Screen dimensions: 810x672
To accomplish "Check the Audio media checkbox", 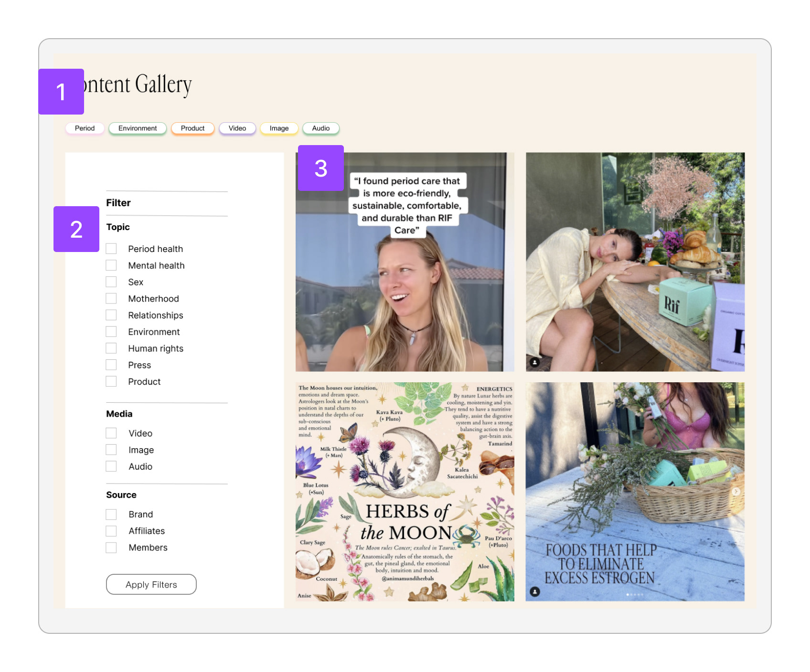I will tap(111, 466).
